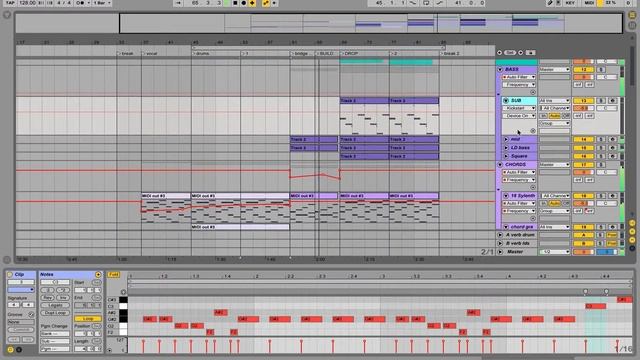This screenshot has width=640, height=360.
Task: Collapse the CHORDS group track
Action: (500, 164)
